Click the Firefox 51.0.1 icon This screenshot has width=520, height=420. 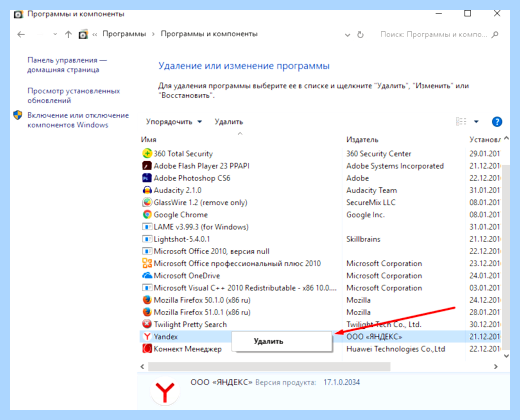(147, 312)
